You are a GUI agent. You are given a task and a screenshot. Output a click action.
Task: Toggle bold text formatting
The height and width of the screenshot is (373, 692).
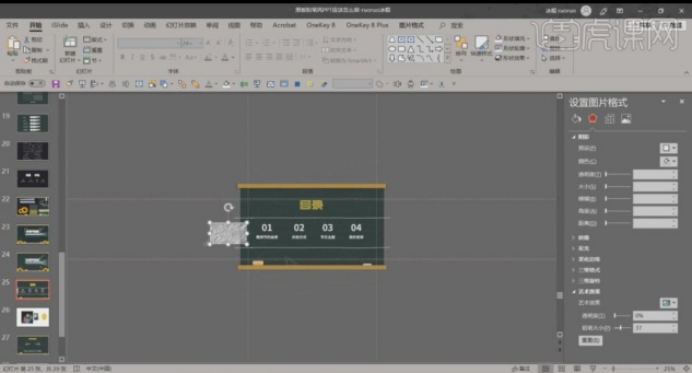[x=122, y=57]
